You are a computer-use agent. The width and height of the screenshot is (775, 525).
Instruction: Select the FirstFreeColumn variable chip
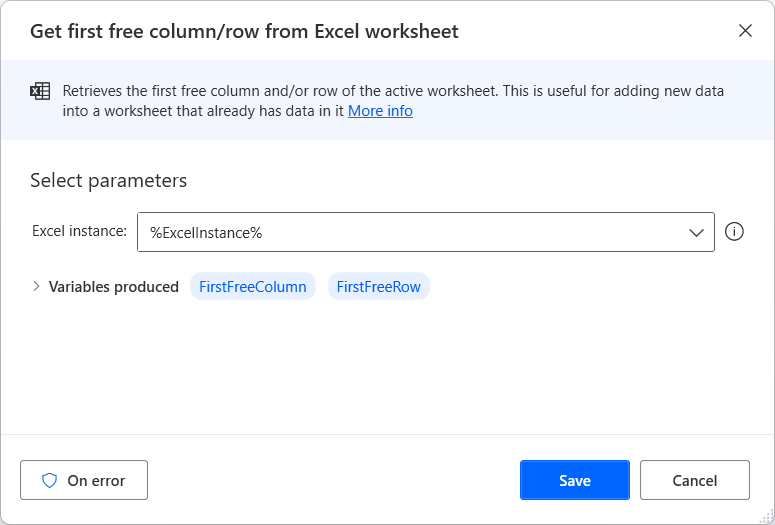tap(253, 287)
